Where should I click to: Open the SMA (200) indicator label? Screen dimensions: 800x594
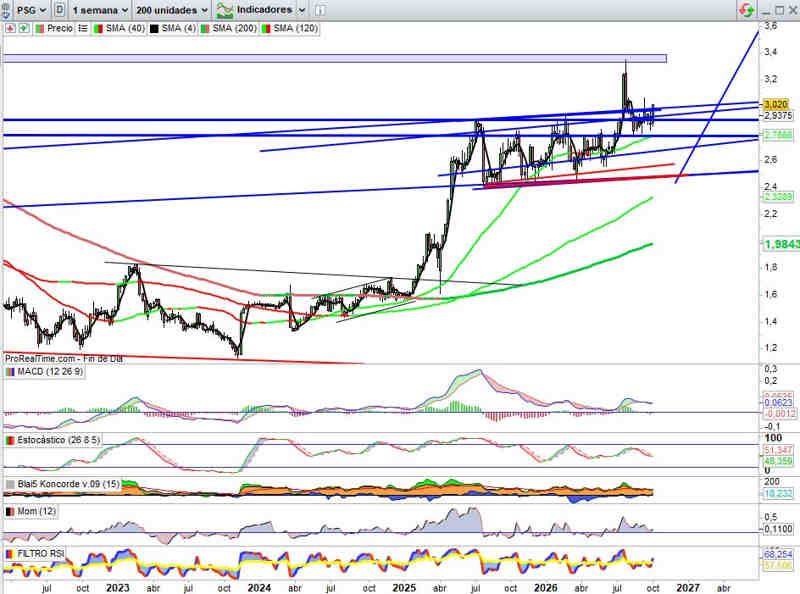[234, 29]
